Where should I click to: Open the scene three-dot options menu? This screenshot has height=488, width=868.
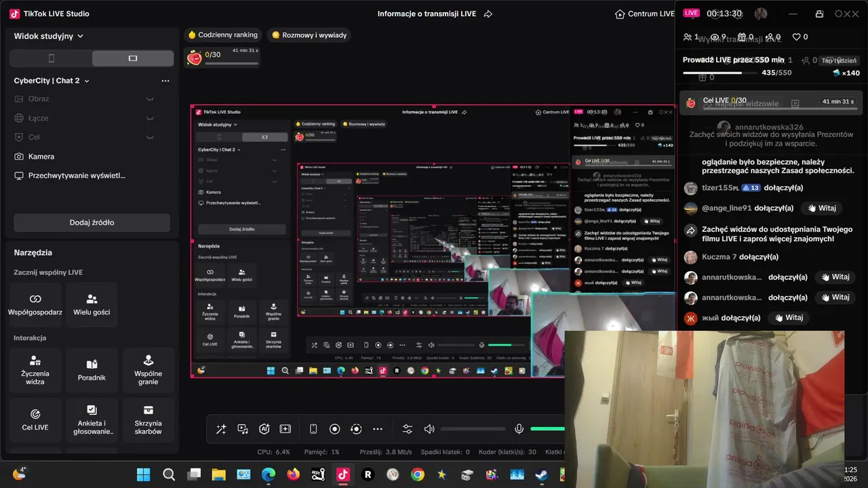pos(165,81)
